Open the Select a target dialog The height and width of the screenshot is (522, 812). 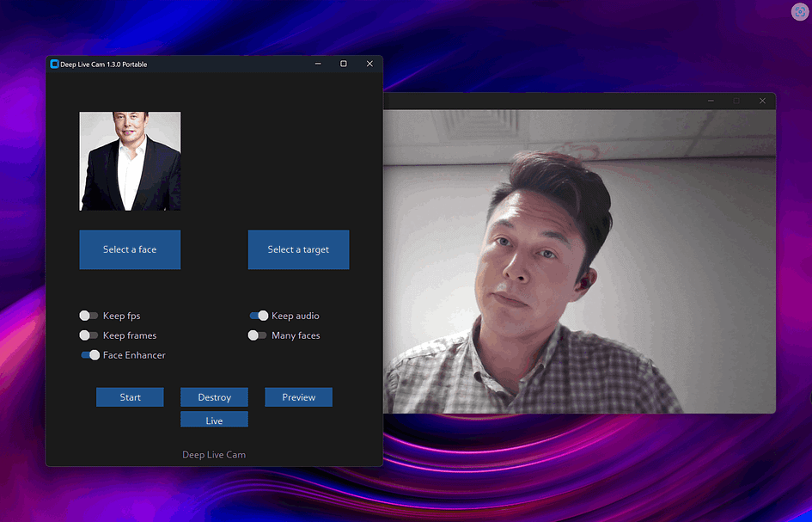click(298, 249)
